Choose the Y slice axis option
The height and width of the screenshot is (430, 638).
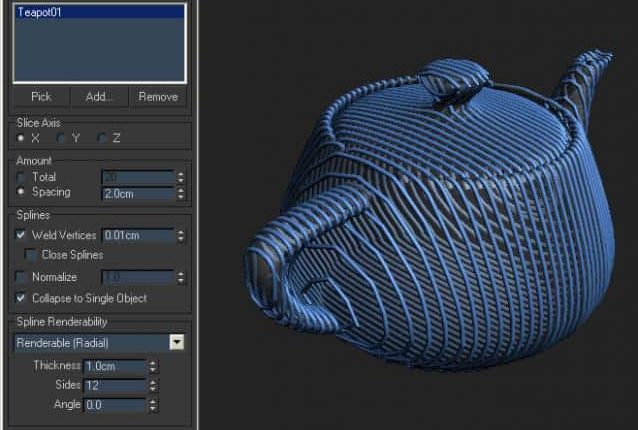click(61, 138)
